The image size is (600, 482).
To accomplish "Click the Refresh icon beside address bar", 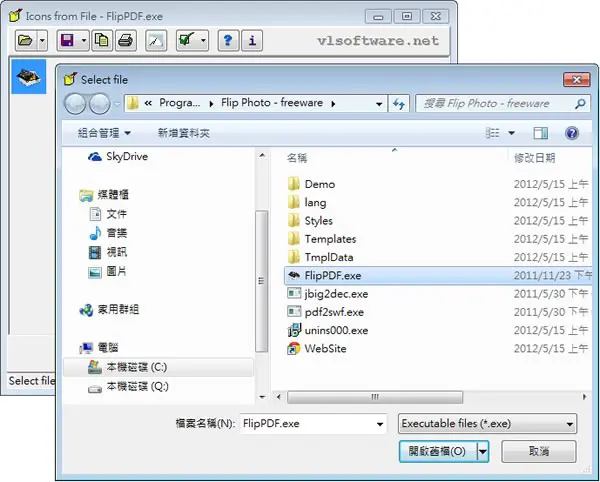I will coord(399,104).
